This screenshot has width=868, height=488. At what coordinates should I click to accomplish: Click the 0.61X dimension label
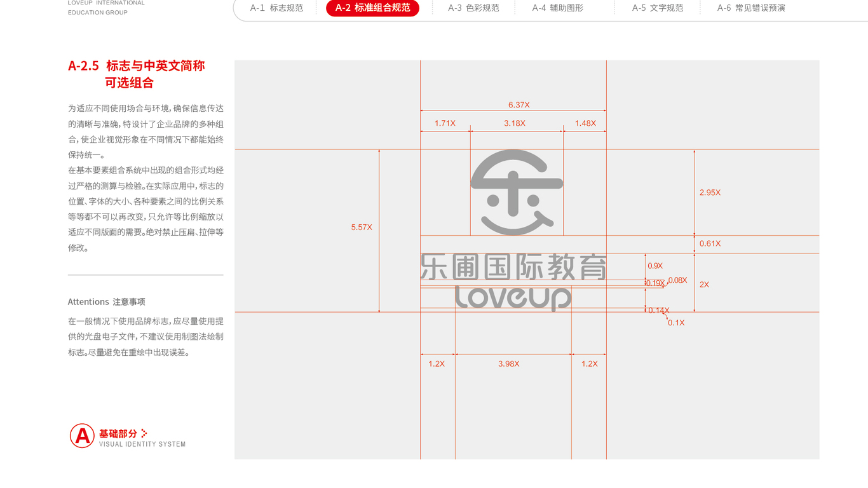710,243
